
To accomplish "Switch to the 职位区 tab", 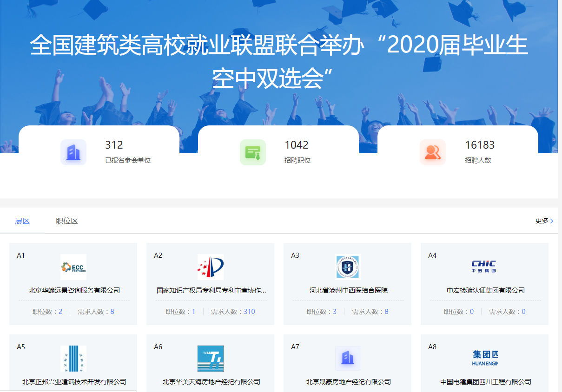I will tap(67, 221).
